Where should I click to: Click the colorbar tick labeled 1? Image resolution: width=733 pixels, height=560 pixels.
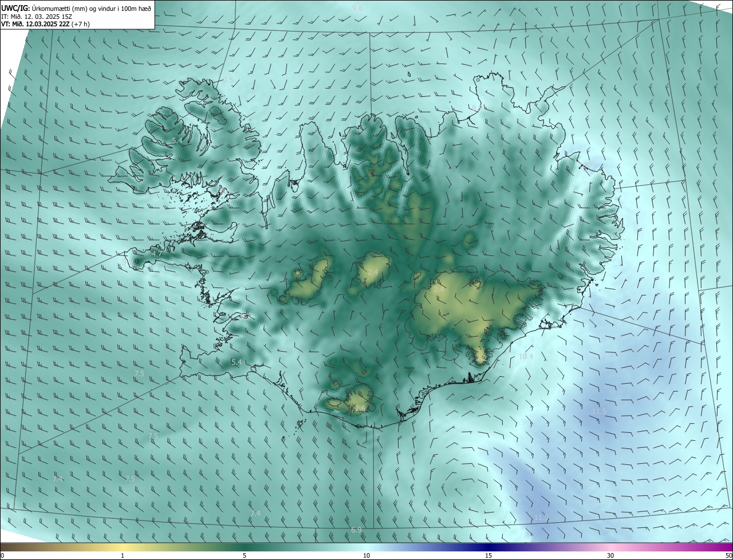coord(123,556)
